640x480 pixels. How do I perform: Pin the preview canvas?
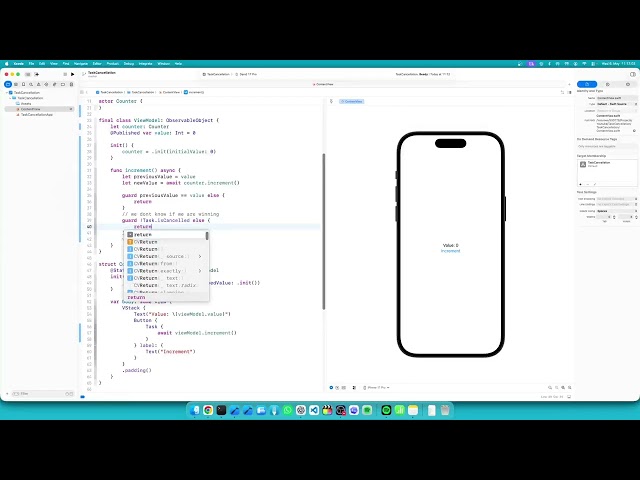pos(331,101)
